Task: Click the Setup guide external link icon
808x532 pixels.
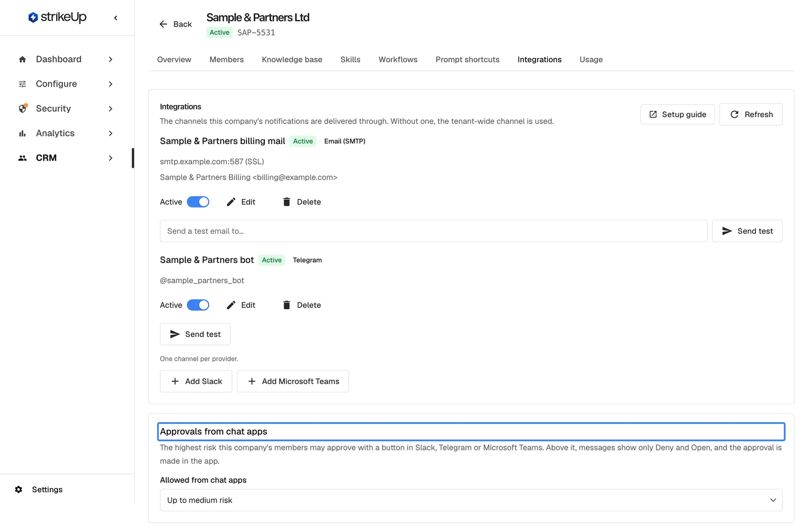Action: click(x=653, y=114)
